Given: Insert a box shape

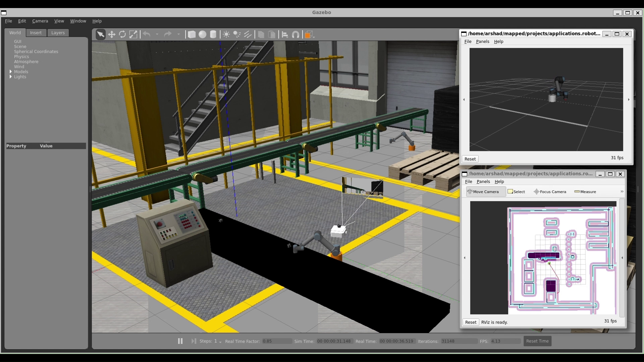Looking at the screenshot, I should click(192, 35).
